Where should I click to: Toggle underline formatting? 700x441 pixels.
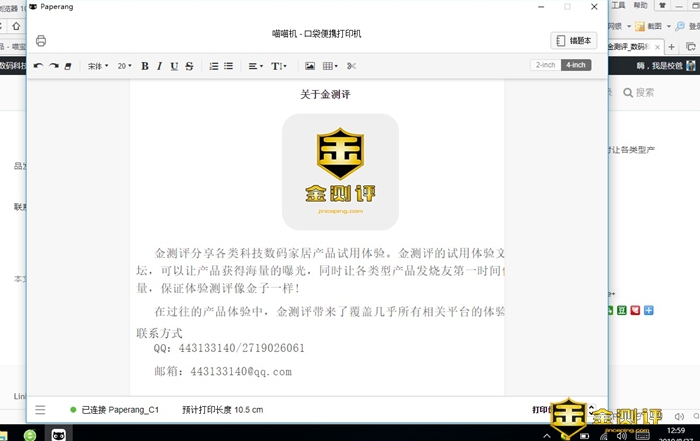(x=175, y=66)
